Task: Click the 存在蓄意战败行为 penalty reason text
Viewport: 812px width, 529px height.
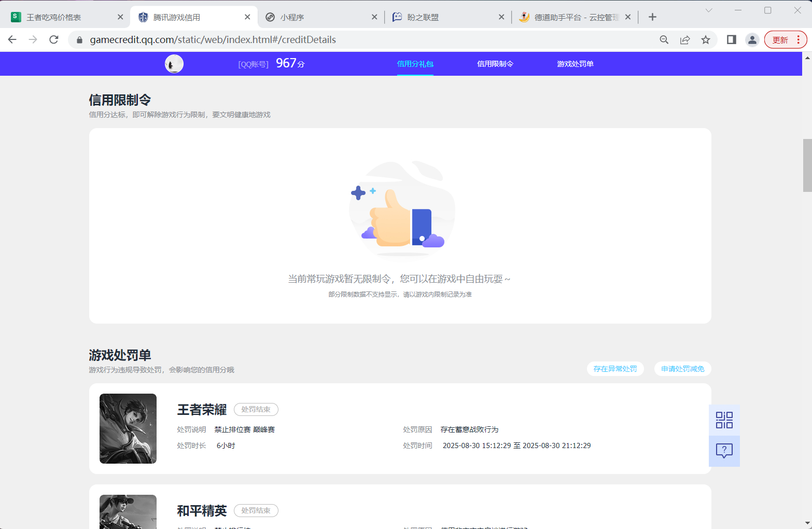Action: (469, 429)
